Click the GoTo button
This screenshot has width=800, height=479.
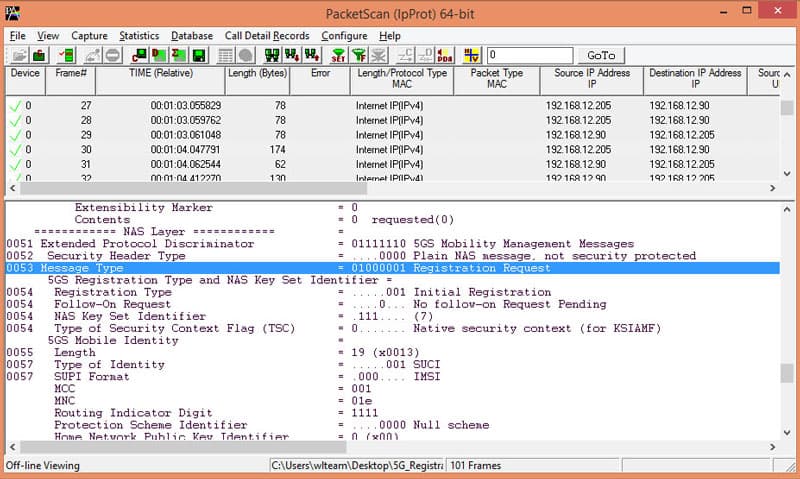pos(601,55)
